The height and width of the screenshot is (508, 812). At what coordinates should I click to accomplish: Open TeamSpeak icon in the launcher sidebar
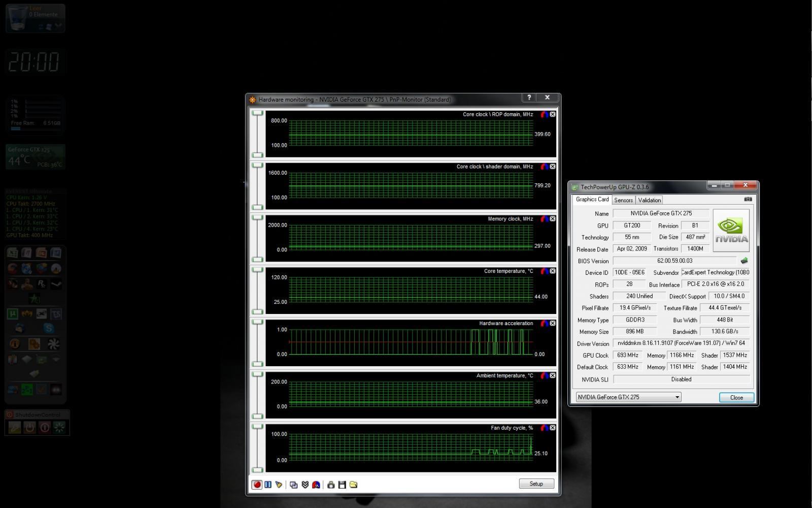(x=56, y=314)
